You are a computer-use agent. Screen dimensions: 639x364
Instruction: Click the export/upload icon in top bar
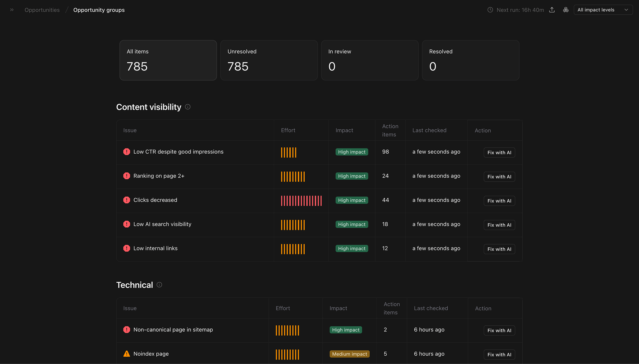tap(552, 10)
